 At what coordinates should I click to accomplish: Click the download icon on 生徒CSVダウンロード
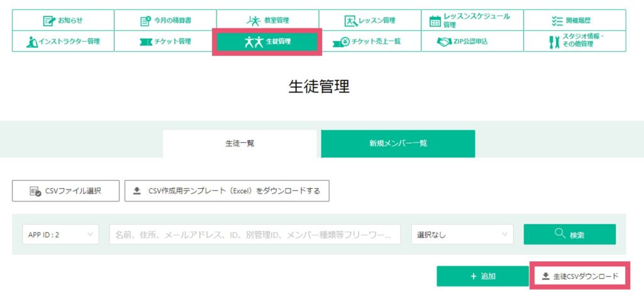pyautogui.click(x=545, y=276)
